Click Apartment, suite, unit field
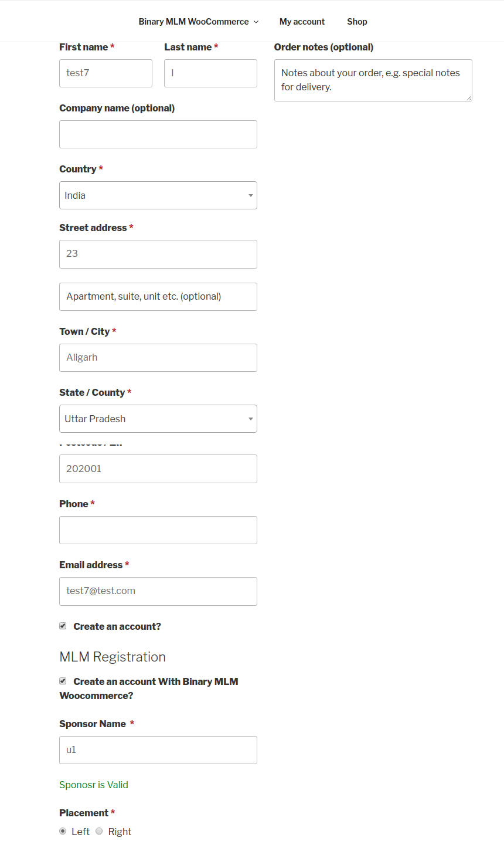The width and height of the screenshot is (504, 865). (158, 297)
